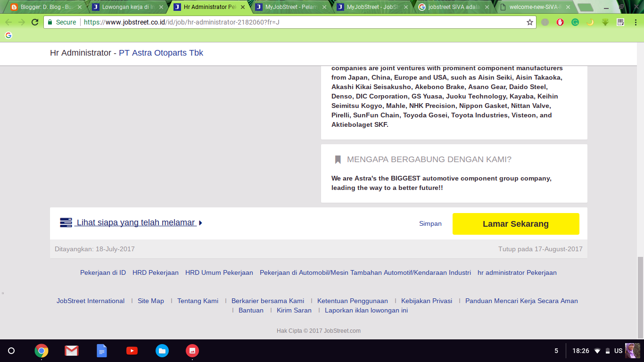Click the page vertical scrollbar thumb
This screenshot has height=362, width=644.
640,297
